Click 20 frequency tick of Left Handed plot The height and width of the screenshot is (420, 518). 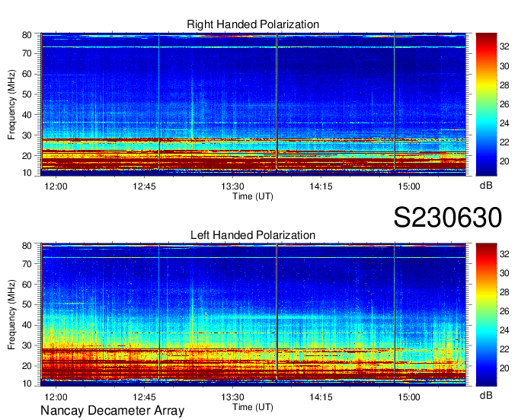pos(27,366)
